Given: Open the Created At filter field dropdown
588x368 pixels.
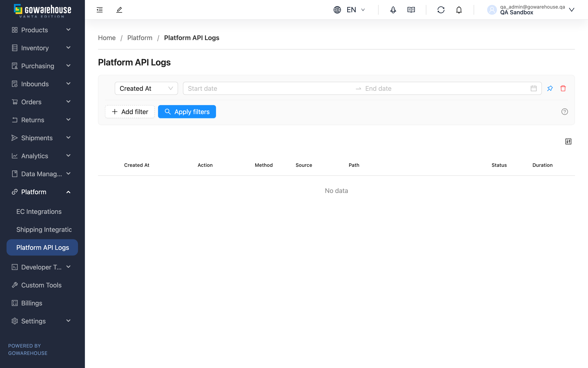Looking at the screenshot, I should pyautogui.click(x=146, y=88).
